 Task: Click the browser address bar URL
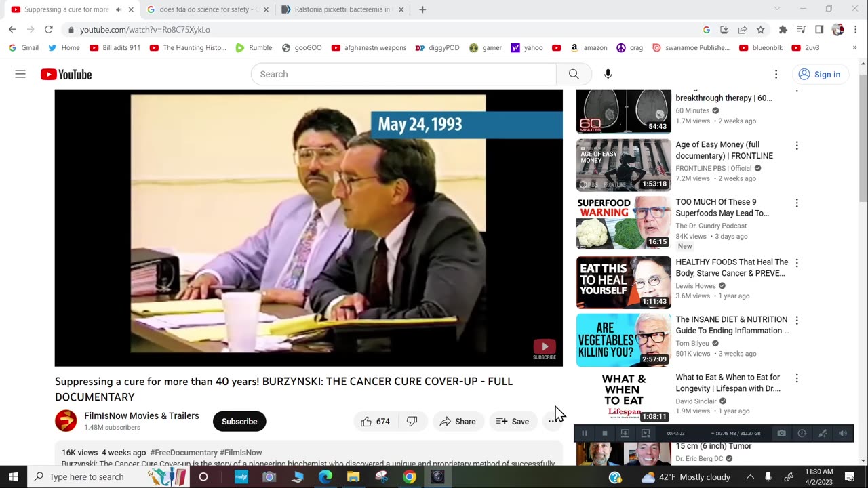pyautogui.click(x=145, y=30)
